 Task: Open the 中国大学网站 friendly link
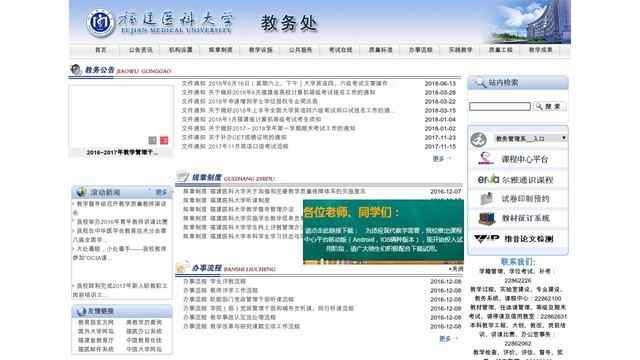(x=144, y=349)
